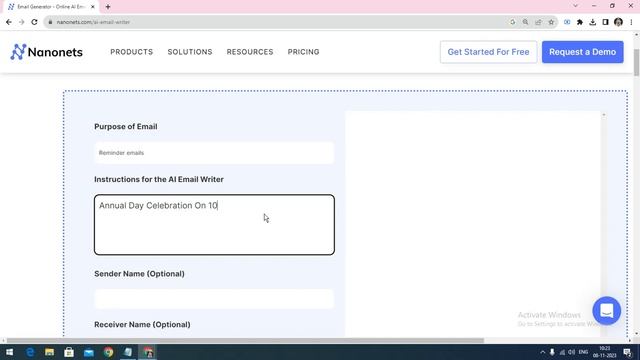Viewport: 640px width, 360px height.
Task: Show hidden system tray icons
Action: [542, 352]
